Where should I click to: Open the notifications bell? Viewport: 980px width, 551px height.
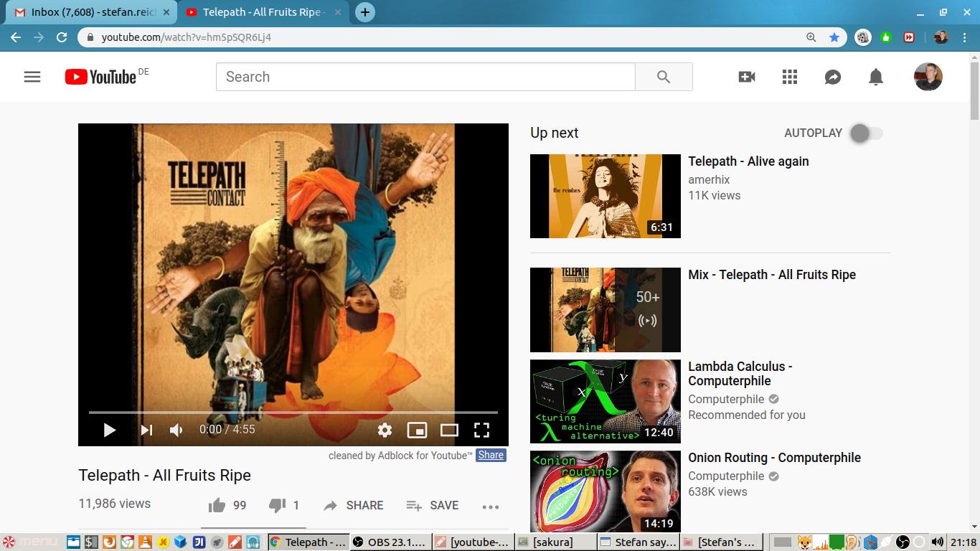click(x=876, y=77)
